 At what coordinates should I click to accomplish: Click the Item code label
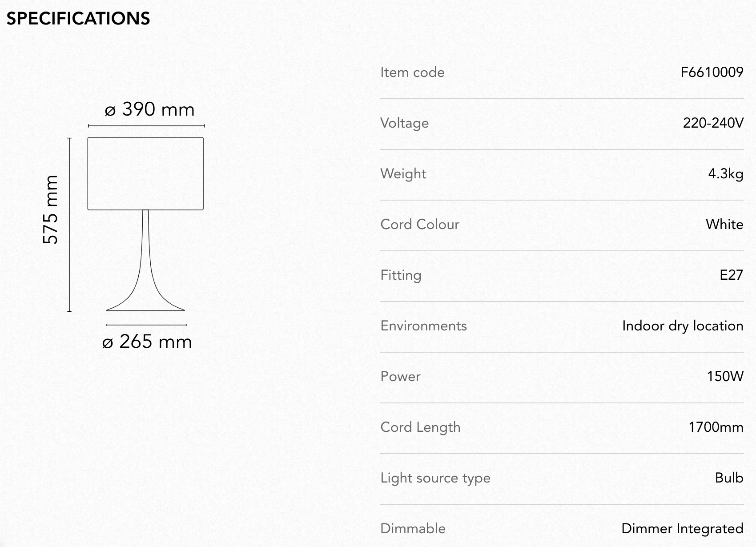(412, 72)
